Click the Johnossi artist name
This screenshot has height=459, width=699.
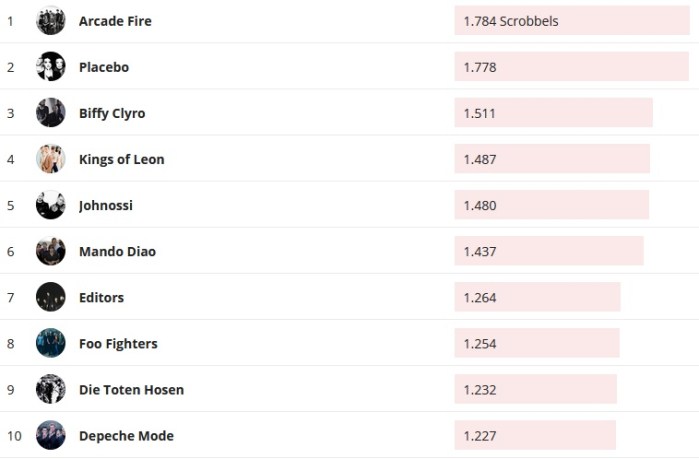(106, 205)
